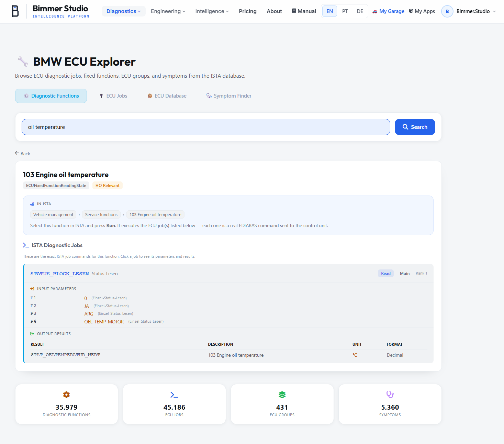Click the 35,979 Diagnostic Functions card

(x=67, y=404)
